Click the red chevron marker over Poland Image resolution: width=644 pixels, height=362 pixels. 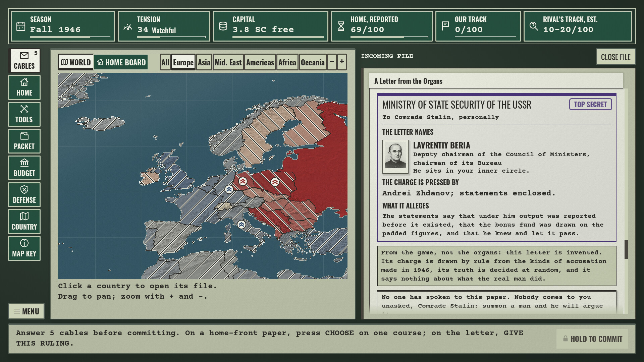click(x=275, y=182)
